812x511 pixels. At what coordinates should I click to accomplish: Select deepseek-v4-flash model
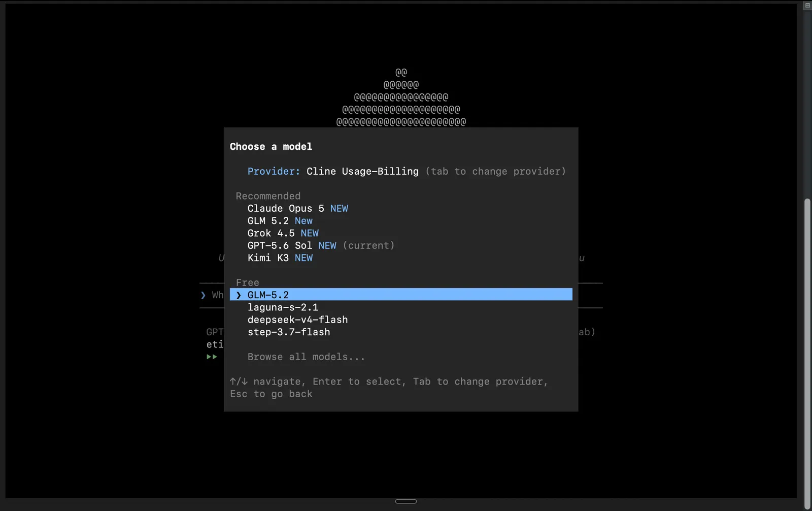point(297,320)
